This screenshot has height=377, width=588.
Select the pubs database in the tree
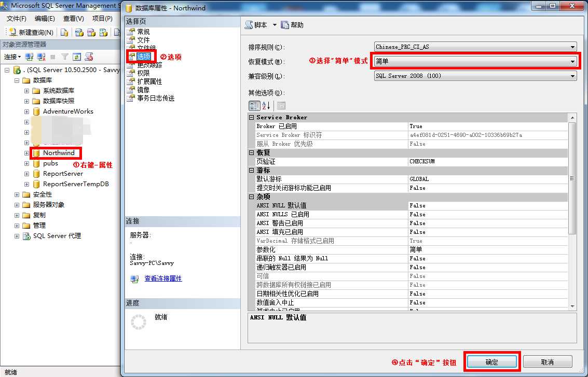pos(50,163)
